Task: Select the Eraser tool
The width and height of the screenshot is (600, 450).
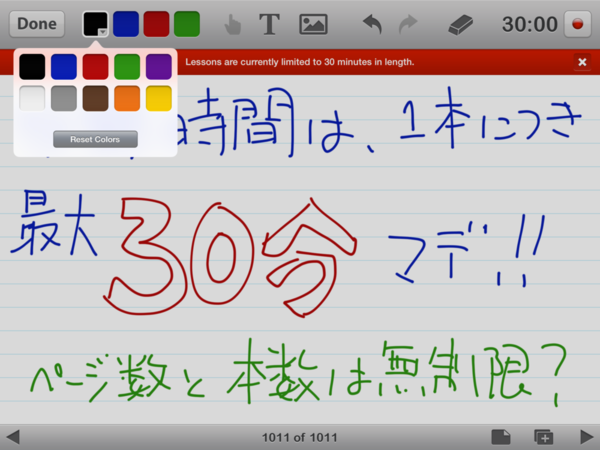Action: (461, 25)
